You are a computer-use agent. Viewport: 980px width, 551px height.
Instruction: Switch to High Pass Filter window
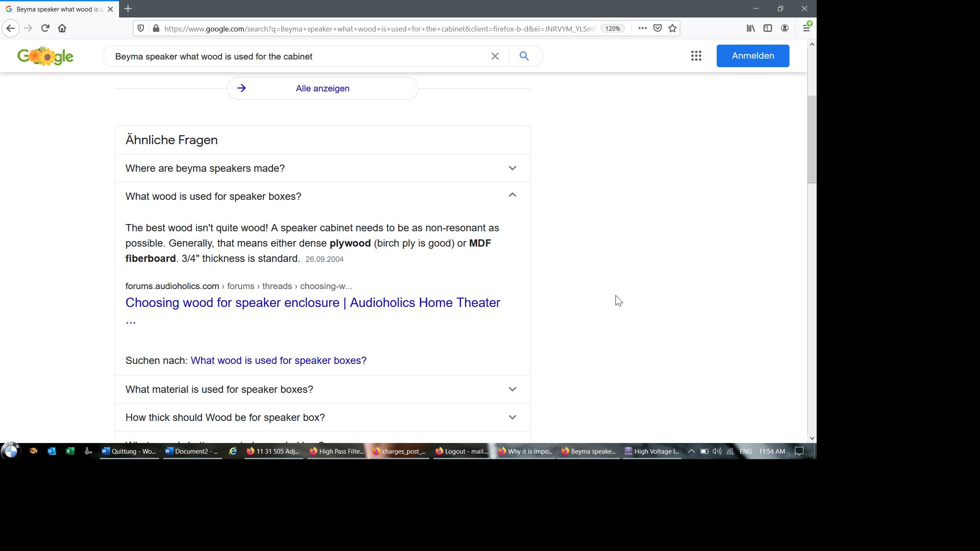pyautogui.click(x=336, y=451)
